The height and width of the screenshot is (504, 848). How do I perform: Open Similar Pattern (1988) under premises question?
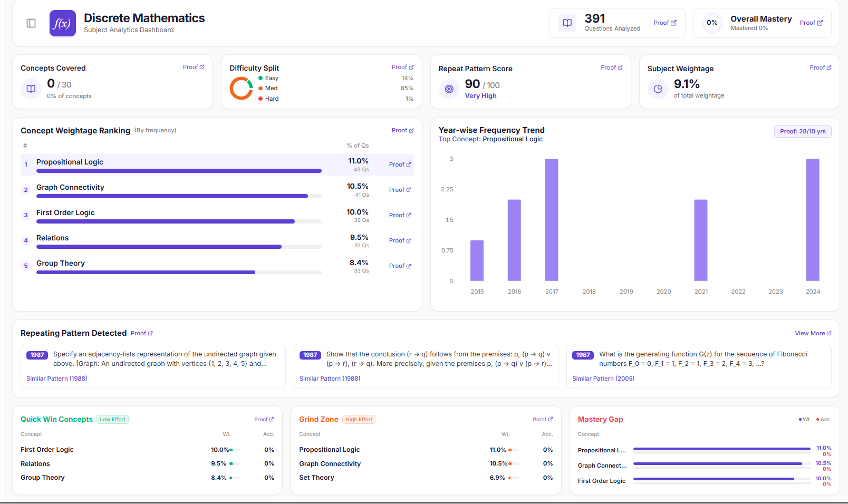click(x=330, y=379)
